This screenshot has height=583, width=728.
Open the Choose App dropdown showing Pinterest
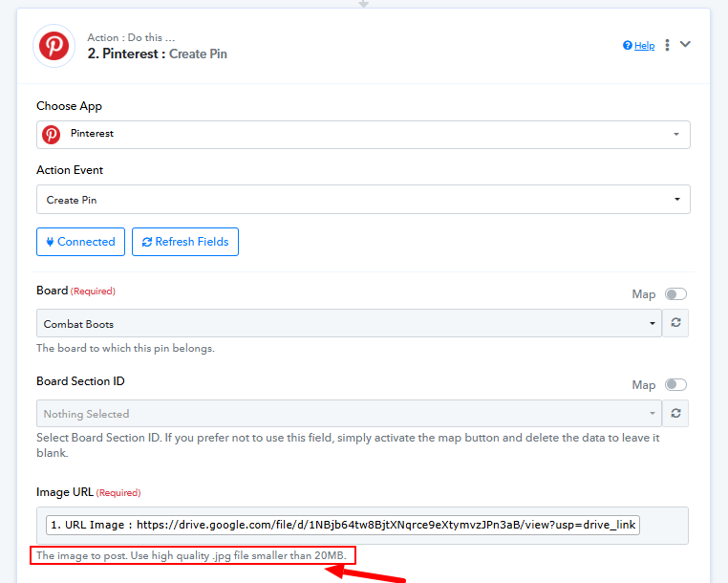click(x=363, y=135)
